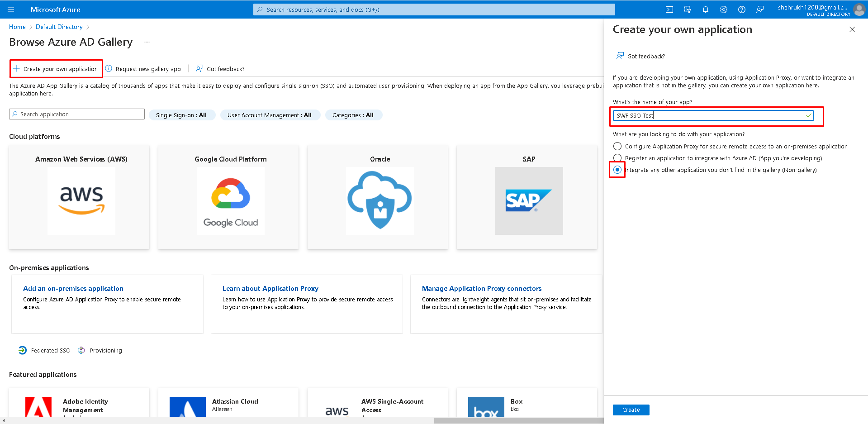
Task: Click the Adobe Identity Management app name
Action: point(85,405)
